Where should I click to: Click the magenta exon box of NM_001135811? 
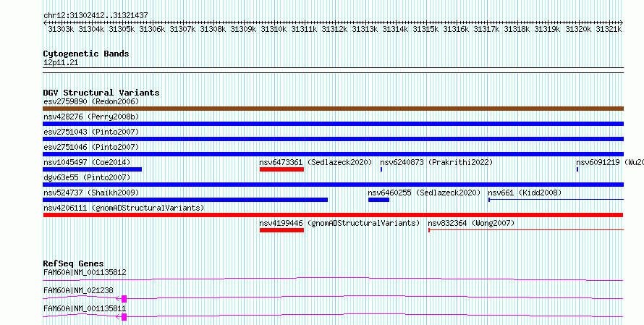coord(124,317)
